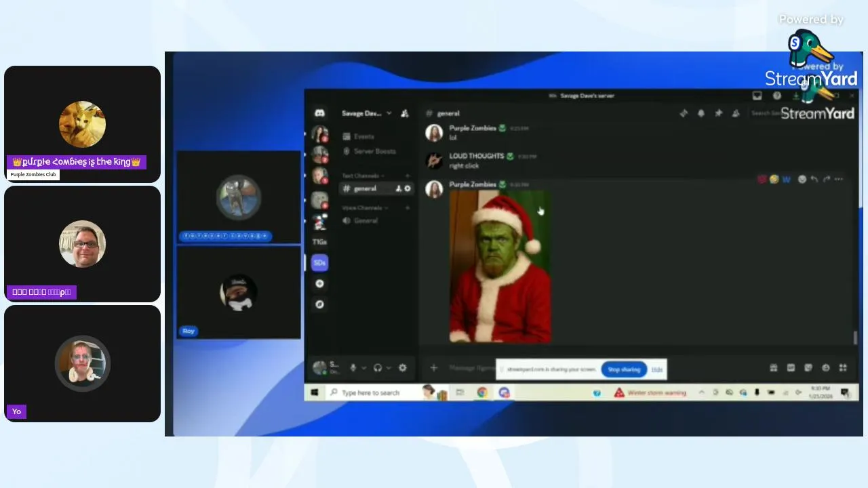Click LOUD THOUGHTS avatar in chat
The image size is (868, 488).
[434, 161]
